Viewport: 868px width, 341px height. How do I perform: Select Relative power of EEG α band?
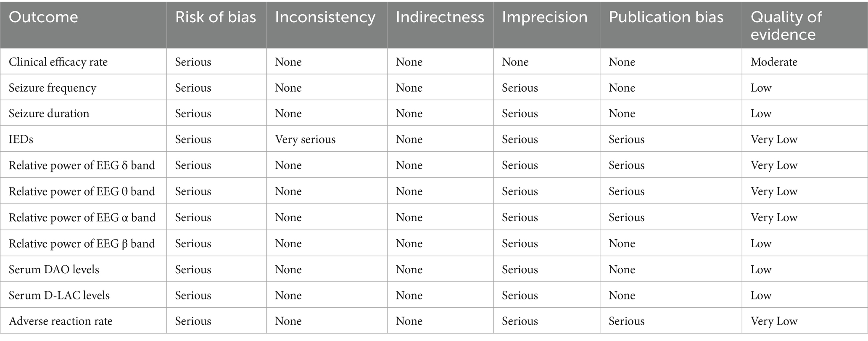coord(82,218)
